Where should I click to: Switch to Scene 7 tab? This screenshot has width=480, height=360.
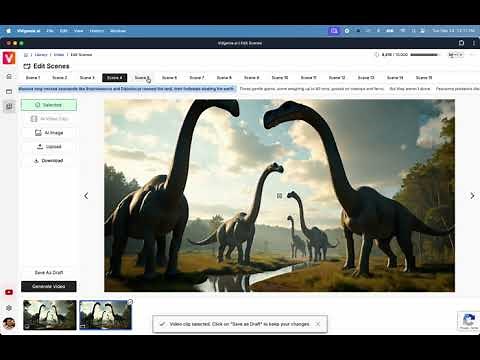[x=197, y=78]
